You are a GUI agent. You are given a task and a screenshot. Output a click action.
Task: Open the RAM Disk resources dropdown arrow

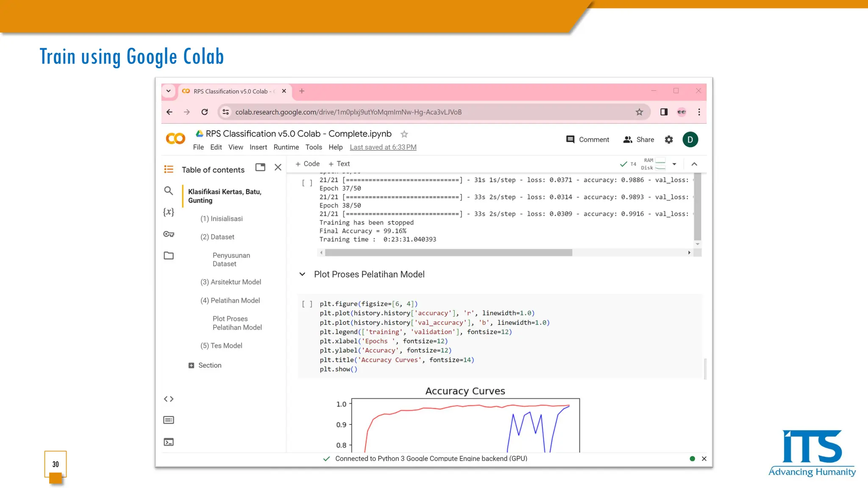674,164
